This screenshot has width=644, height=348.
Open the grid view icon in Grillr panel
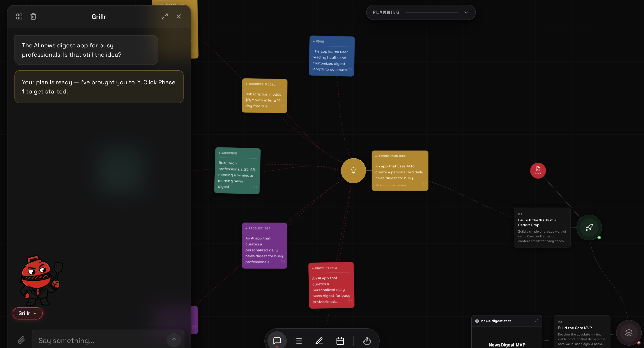19,16
